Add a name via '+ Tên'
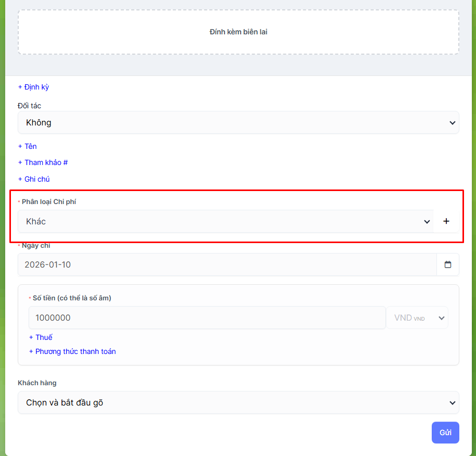 click(28, 146)
